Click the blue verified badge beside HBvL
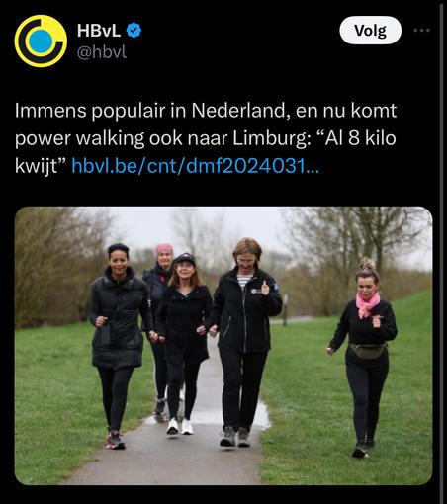Image resolution: width=447 pixels, height=504 pixels. tap(134, 31)
